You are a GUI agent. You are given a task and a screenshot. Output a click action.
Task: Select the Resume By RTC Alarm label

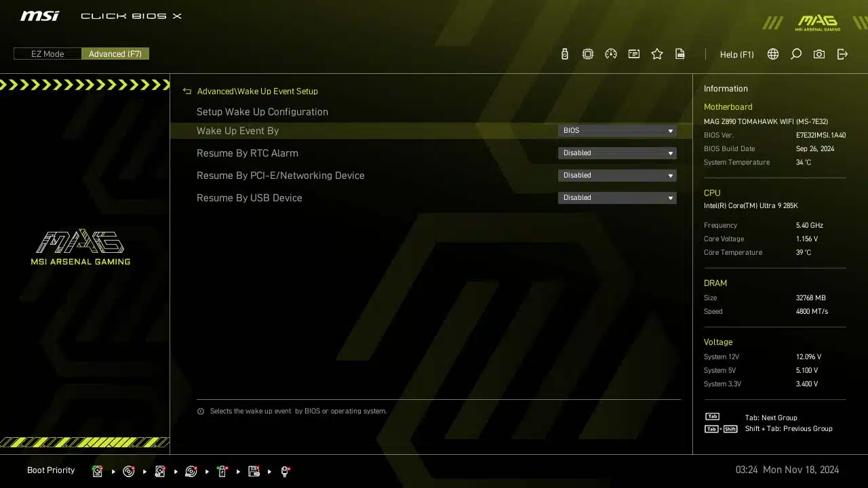tap(248, 153)
